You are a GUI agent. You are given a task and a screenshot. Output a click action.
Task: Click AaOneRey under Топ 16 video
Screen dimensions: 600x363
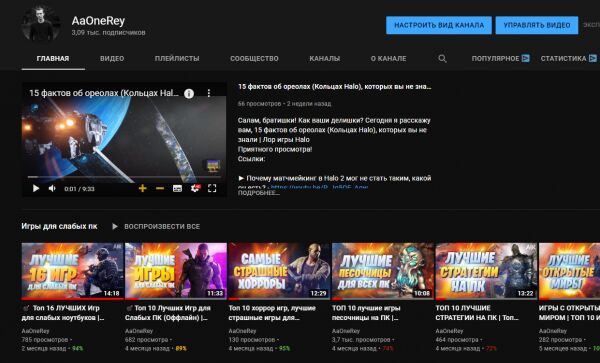click(36, 331)
